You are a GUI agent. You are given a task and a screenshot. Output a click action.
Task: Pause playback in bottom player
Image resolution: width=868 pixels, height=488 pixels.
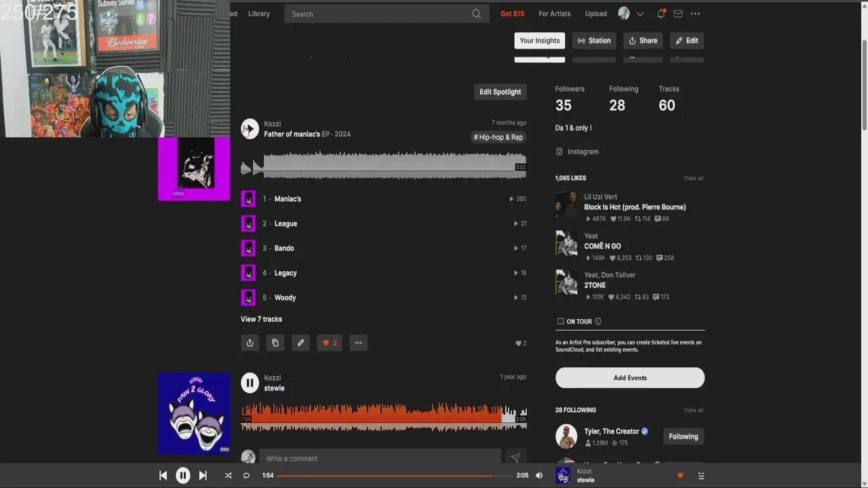click(183, 476)
